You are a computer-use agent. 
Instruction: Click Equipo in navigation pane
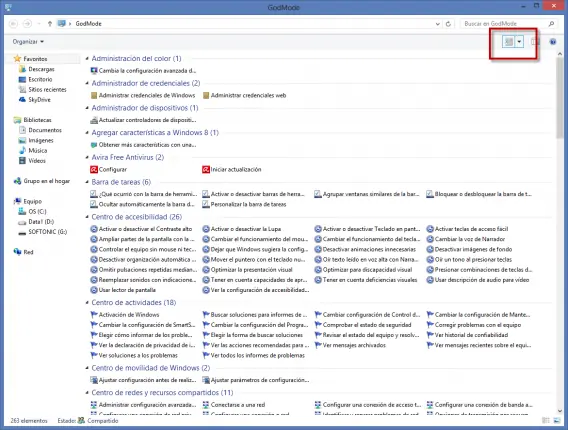(28, 201)
